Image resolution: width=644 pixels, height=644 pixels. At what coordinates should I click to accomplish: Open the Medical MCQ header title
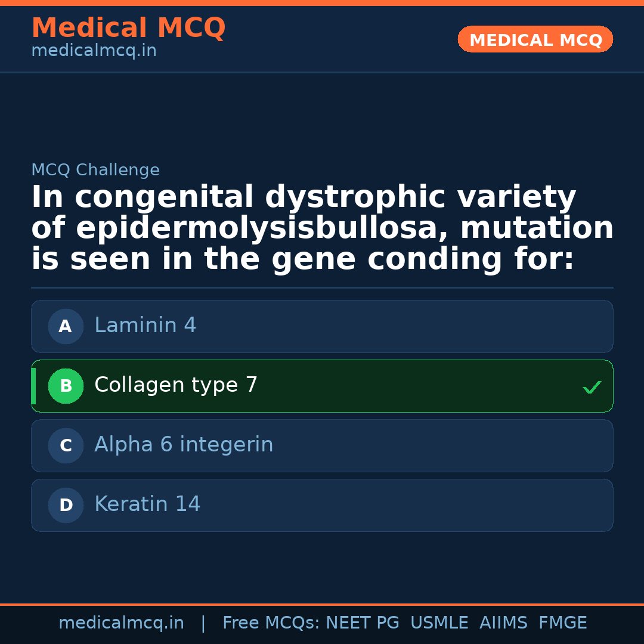(x=128, y=28)
